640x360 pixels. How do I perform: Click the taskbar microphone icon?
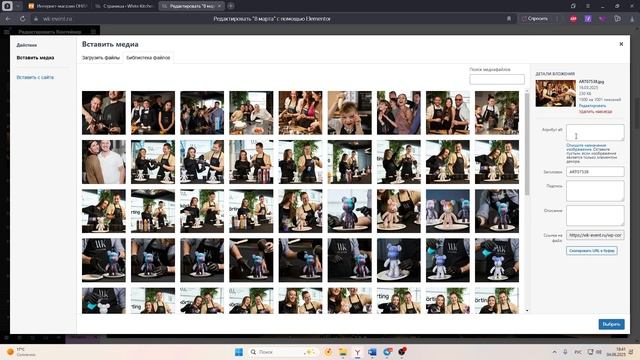tap(566, 352)
